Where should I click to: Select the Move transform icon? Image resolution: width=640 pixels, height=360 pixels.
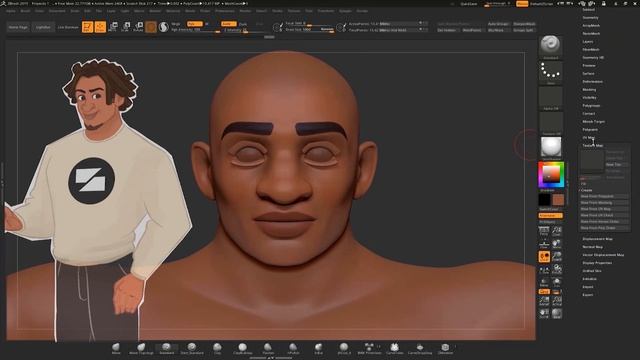click(113, 27)
